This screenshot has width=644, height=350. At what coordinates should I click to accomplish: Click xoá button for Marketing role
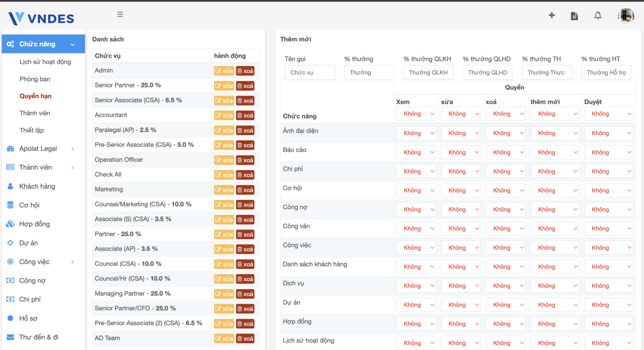245,190
